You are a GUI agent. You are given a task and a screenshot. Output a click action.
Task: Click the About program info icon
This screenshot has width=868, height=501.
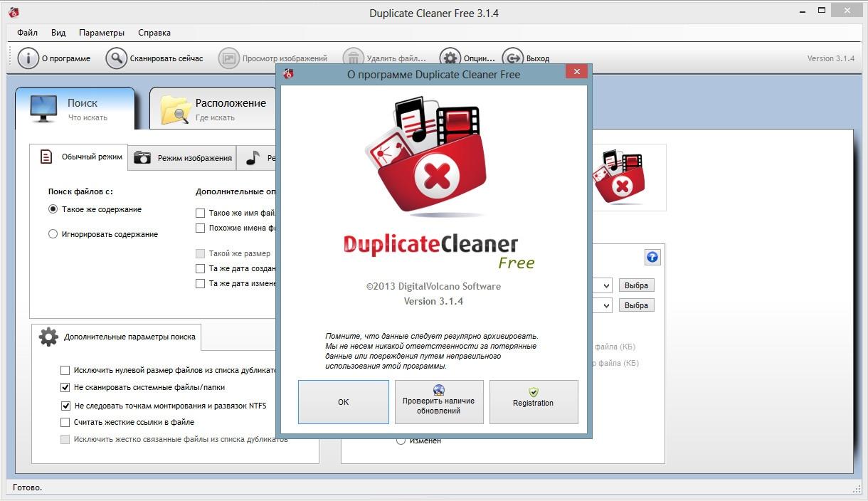tap(28, 58)
